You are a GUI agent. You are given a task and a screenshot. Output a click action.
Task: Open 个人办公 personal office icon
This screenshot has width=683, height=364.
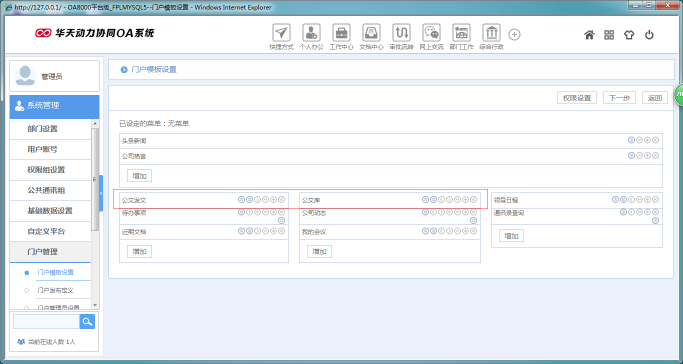(311, 33)
